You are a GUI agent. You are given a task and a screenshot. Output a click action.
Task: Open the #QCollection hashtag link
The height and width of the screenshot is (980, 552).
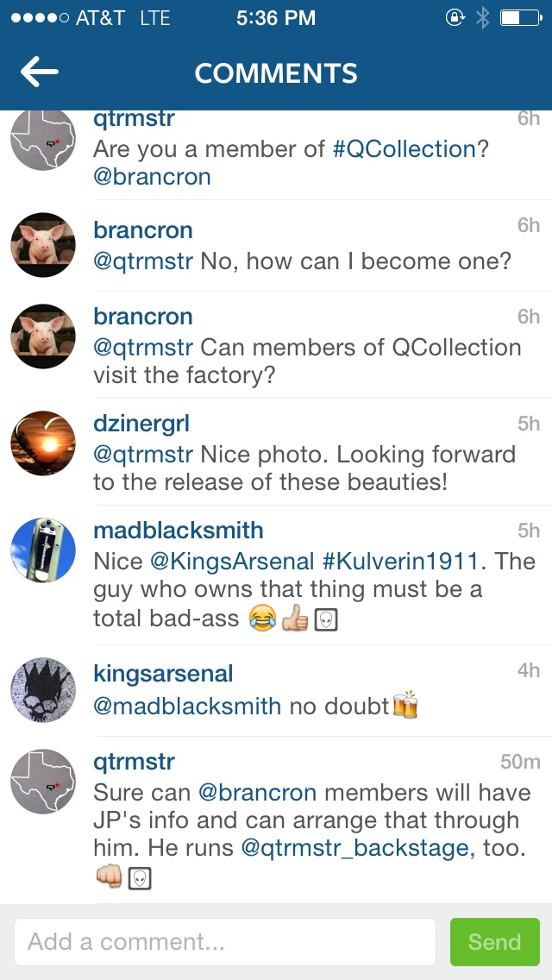tap(405, 149)
